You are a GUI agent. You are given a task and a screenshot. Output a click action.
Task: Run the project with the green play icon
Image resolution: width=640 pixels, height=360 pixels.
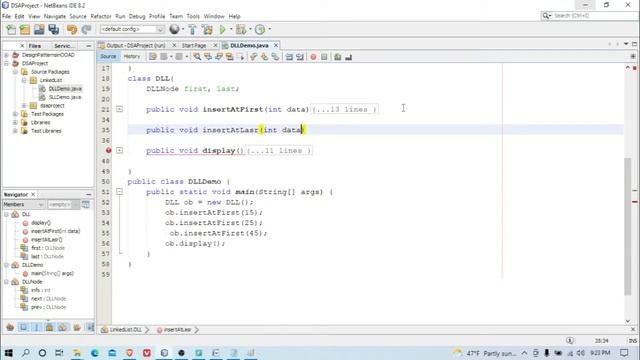[222, 29]
